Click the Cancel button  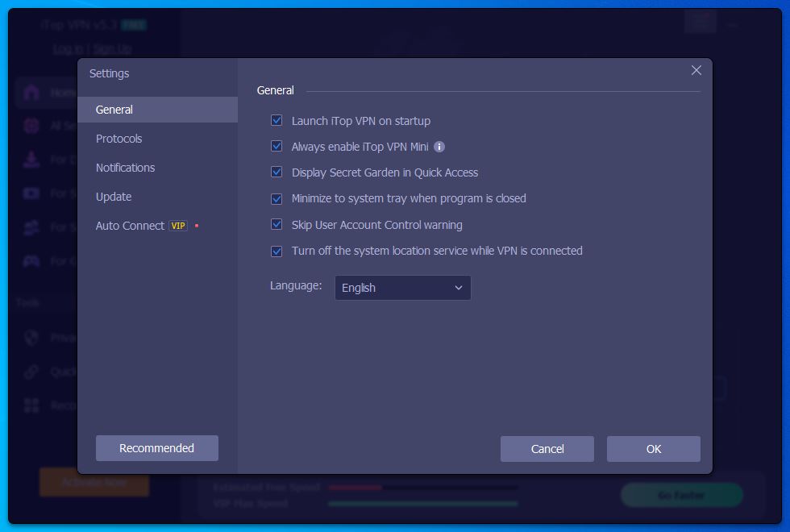click(547, 449)
